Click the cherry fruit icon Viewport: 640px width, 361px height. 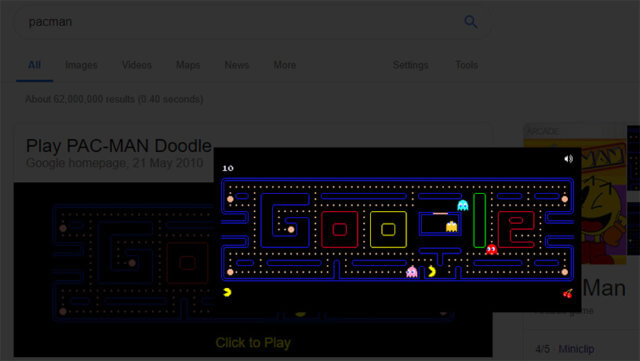[x=567, y=293]
